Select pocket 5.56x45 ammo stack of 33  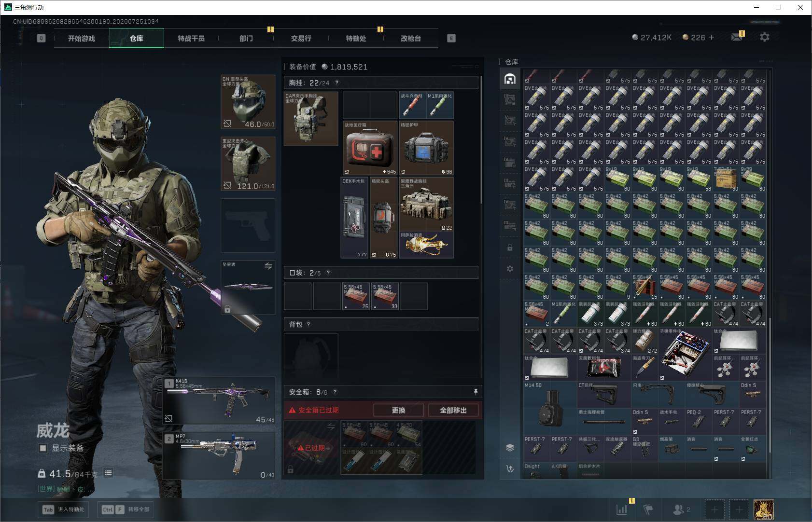click(385, 296)
